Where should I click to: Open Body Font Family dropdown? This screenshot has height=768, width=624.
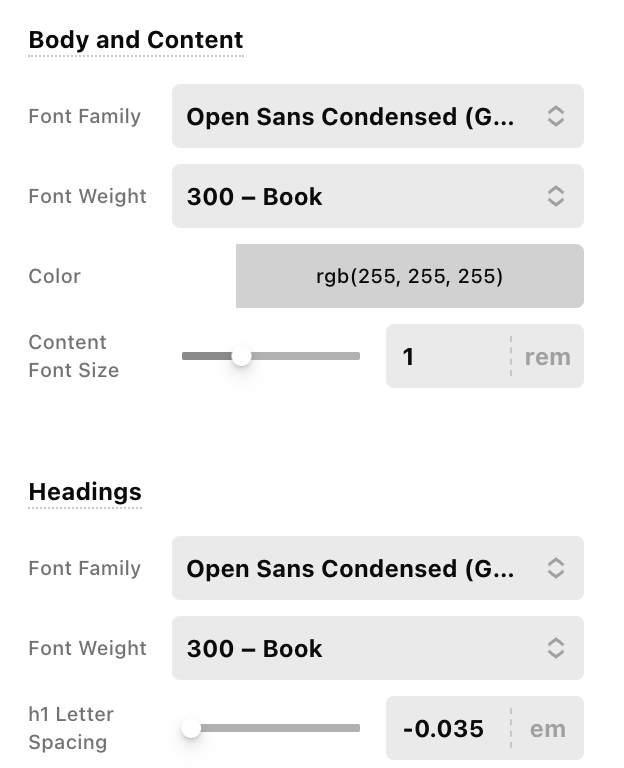(x=360, y=116)
